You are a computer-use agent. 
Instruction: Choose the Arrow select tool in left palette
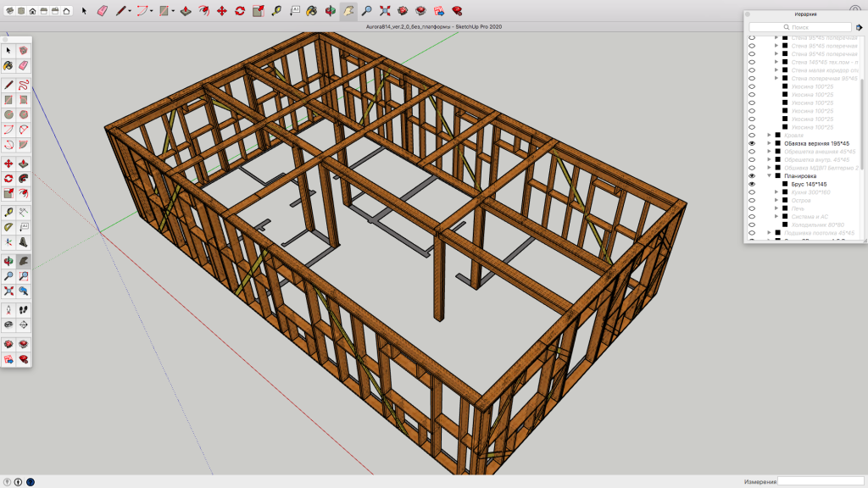tap(8, 51)
